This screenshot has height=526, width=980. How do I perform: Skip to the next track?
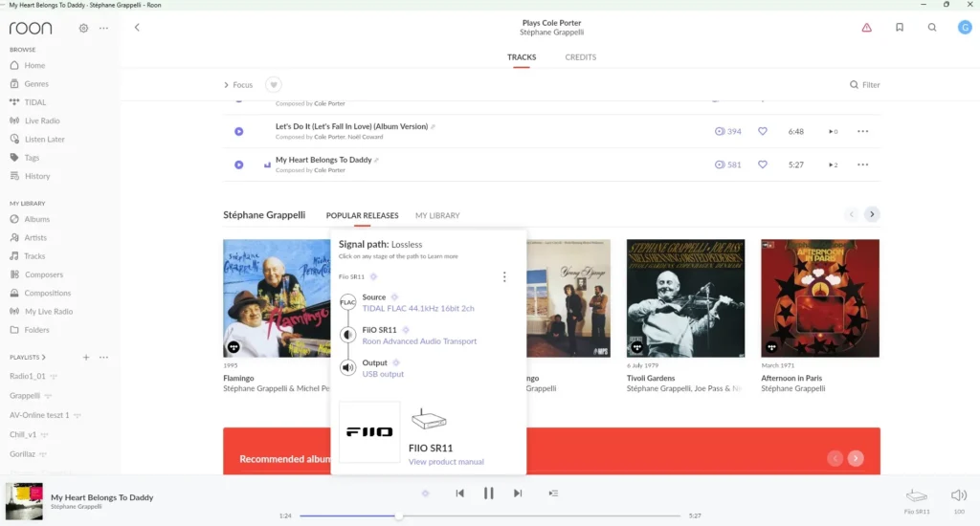pos(518,493)
